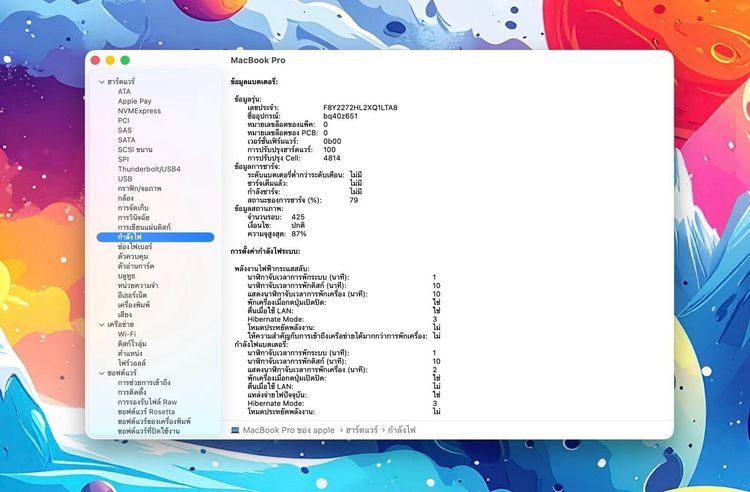Click MacBook Pro ของ apple in the path bar
The width and height of the screenshot is (750, 492).
point(288,430)
